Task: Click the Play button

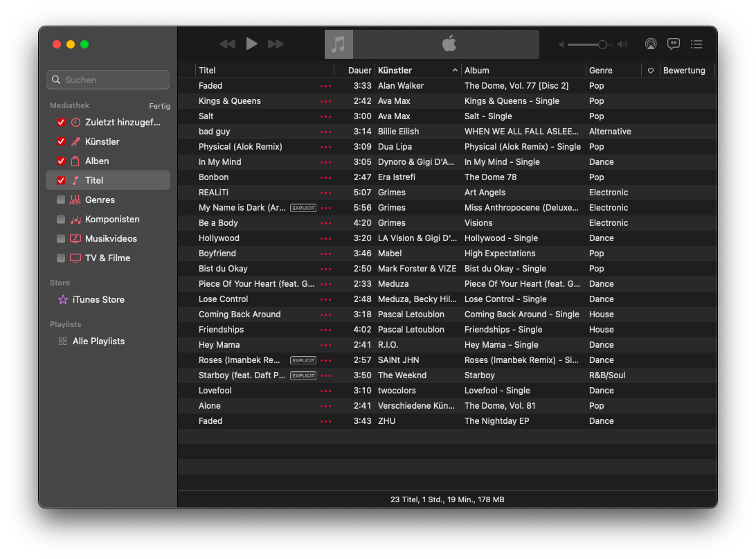Action: [x=251, y=44]
